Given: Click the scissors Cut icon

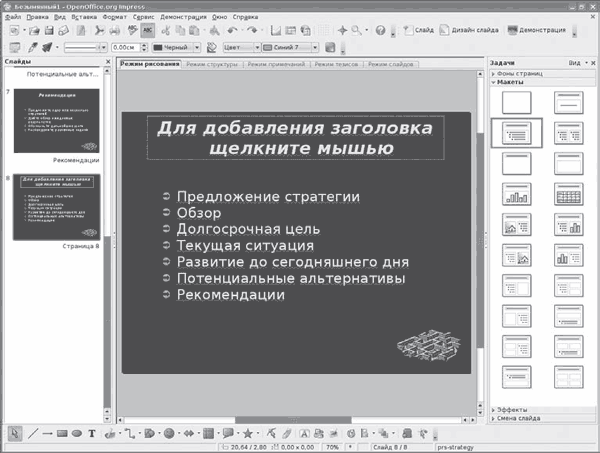Looking at the screenshot, I should coord(98,30).
